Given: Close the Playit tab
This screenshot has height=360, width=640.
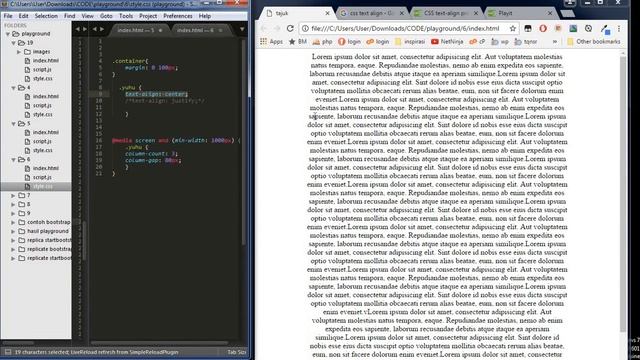Looking at the screenshot, I should [550, 13].
